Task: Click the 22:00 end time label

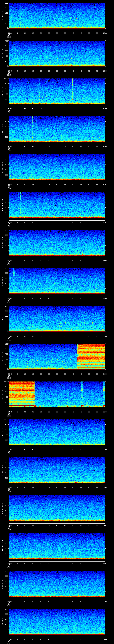Action: tap(105, 298)
